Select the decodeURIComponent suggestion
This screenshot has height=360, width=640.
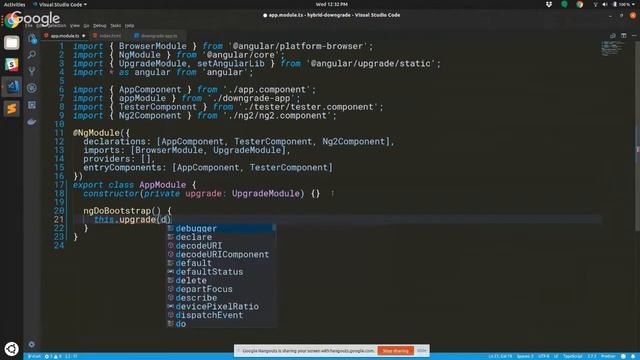[222, 254]
